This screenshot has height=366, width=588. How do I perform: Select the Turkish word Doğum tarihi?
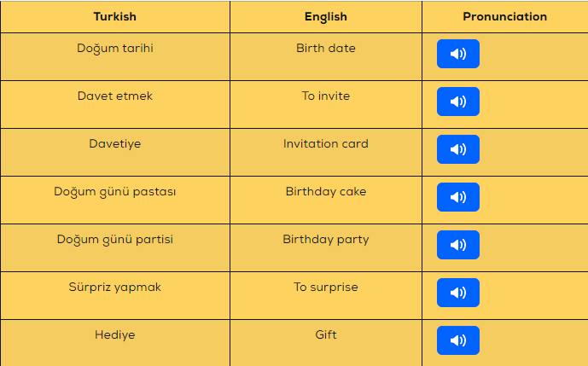[x=114, y=49]
